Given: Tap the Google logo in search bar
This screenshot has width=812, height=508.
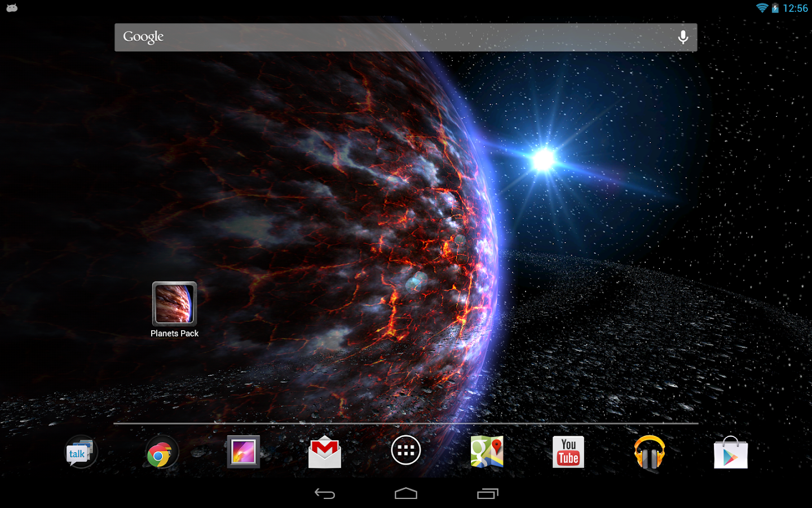Looking at the screenshot, I should click(143, 37).
